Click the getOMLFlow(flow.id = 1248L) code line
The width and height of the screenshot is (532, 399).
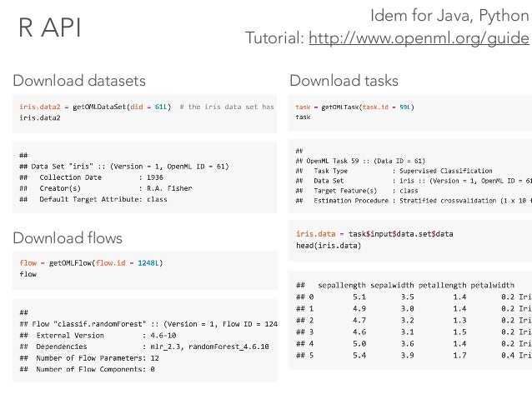pos(91,262)
